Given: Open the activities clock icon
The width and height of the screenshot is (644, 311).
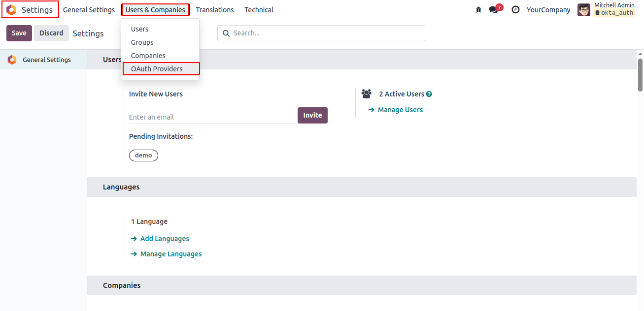Looking at the screenshot, I should (515, 9).
